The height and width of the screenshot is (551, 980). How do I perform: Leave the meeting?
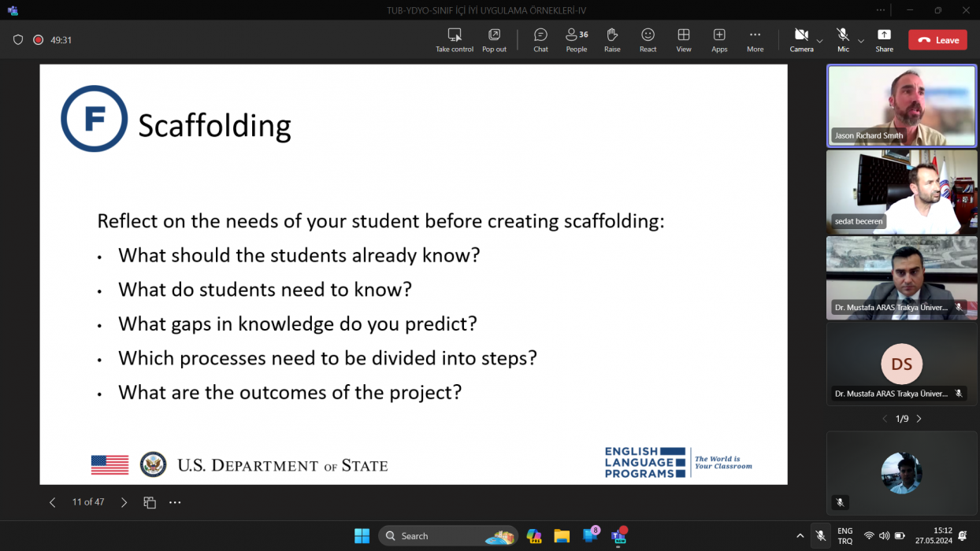(937, 40)
